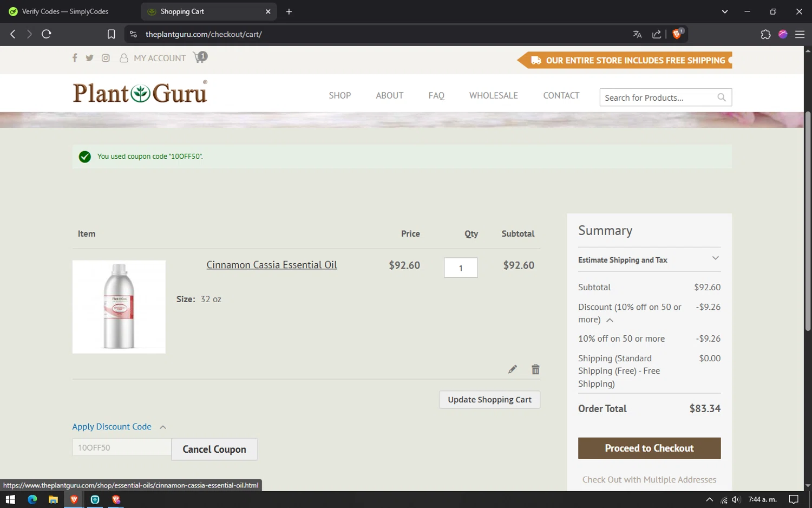Click the Order Total amount $83.34
812x508 pixels.
(x=705, y=409)
